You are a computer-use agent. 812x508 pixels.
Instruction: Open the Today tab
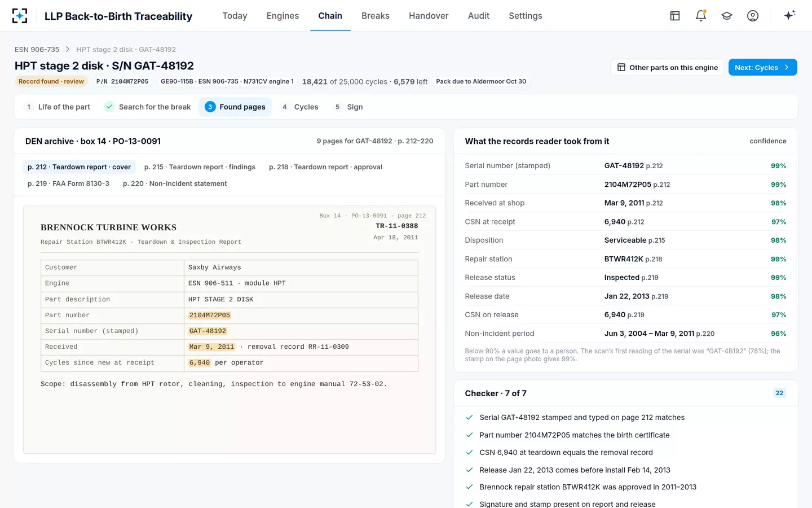click(235, 16)
